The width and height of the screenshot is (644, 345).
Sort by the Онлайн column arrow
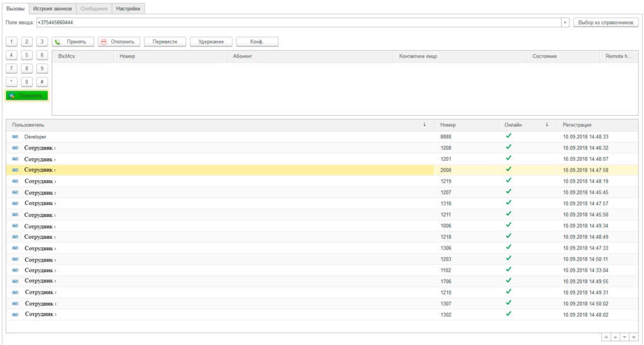tap(547, 125)
